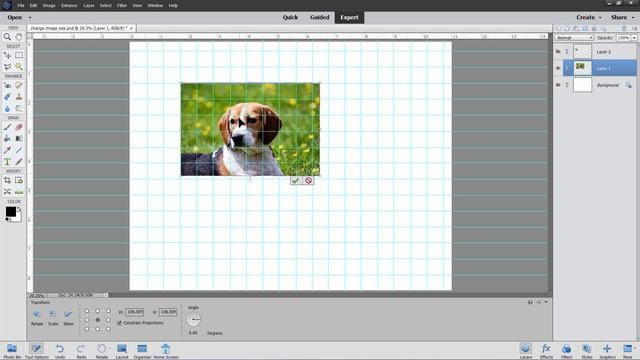Switch to Expert edit mode
The image size is (640, 360).
pos(349,18)
